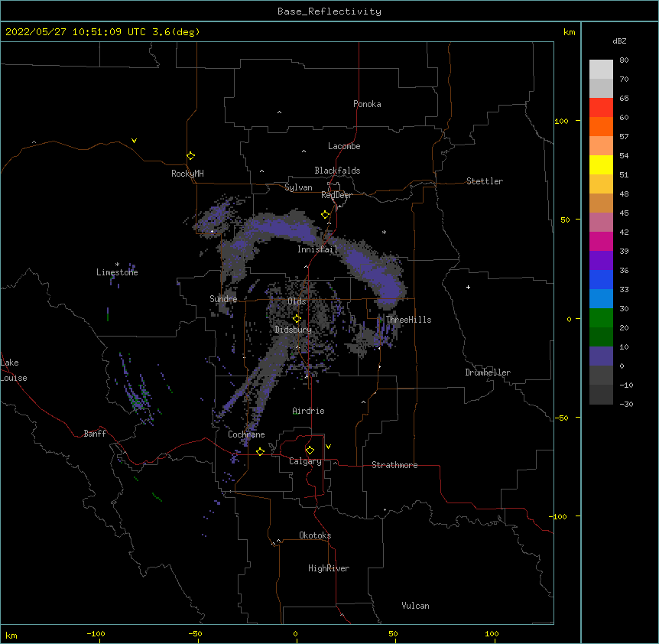The height and width of the screenshot is (644, 659).
Task: Select the Vulcan label
Action: tap(415, 606)
